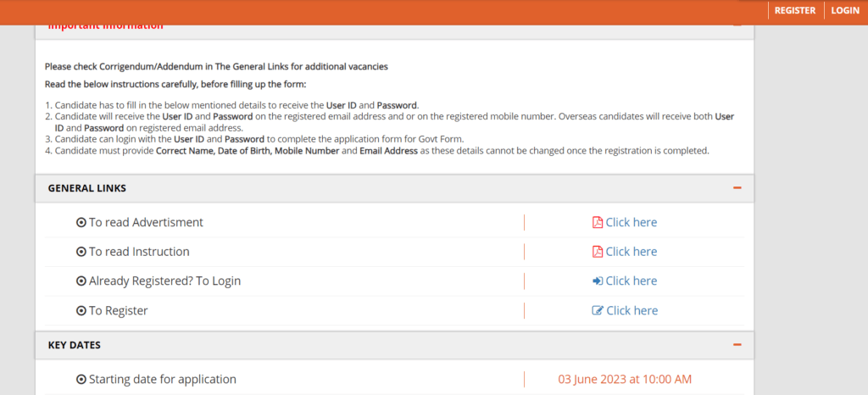
Task: Click the GENERAL LINKS section header
Action: point(395,188)
